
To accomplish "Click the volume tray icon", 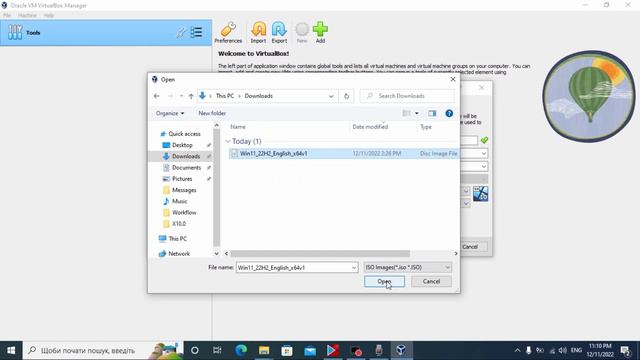I will click(562, 350).
